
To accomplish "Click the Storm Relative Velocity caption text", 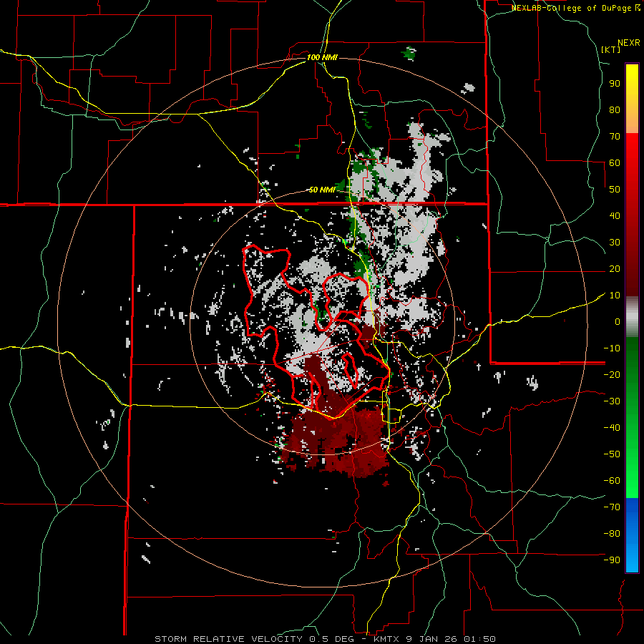I will [229, 638].
